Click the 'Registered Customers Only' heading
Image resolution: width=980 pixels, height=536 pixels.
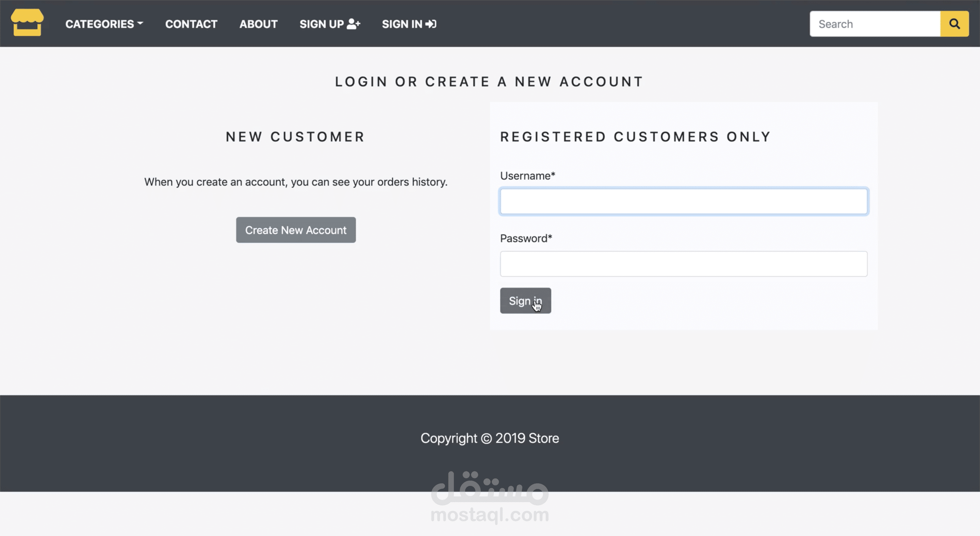coord(635,137)
